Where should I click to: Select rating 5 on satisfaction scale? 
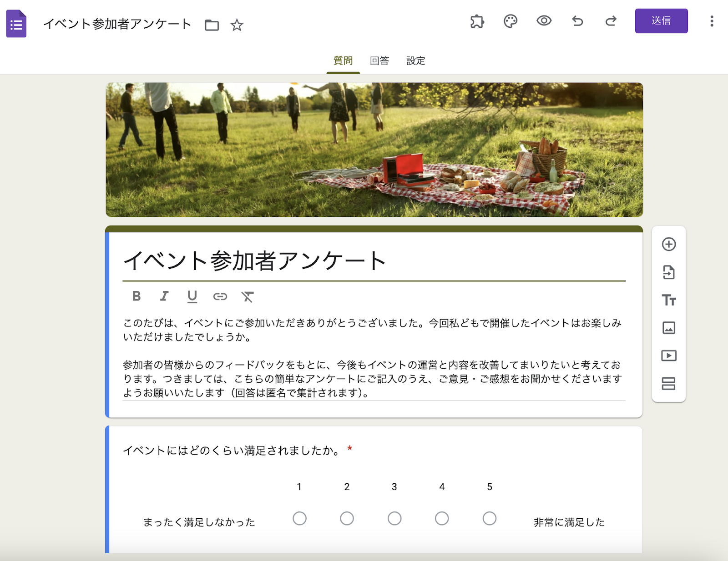[x=489, y=518]
